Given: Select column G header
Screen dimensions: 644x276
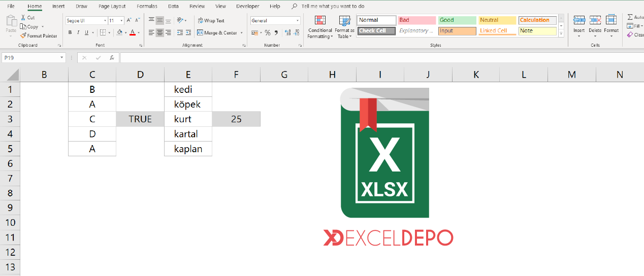Looking at the screenshot, I should pyautogui.click(x=284, y=75).
